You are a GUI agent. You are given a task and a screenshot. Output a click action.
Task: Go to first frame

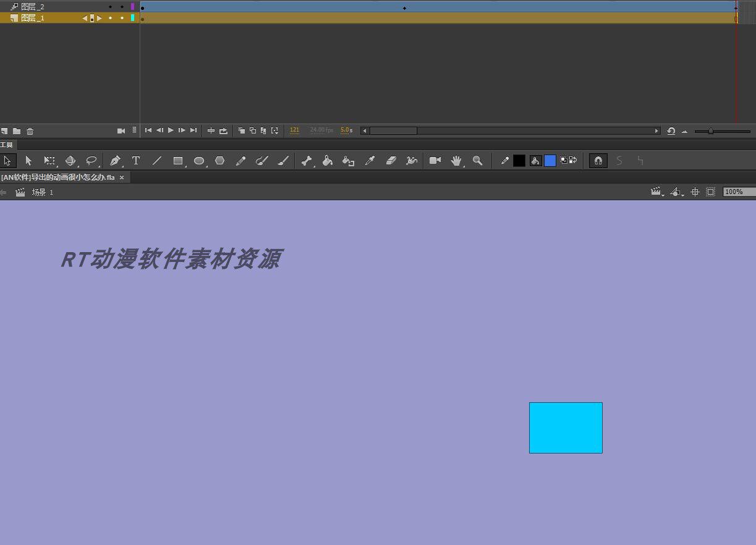pyautogui.click(x=148, y=130)
